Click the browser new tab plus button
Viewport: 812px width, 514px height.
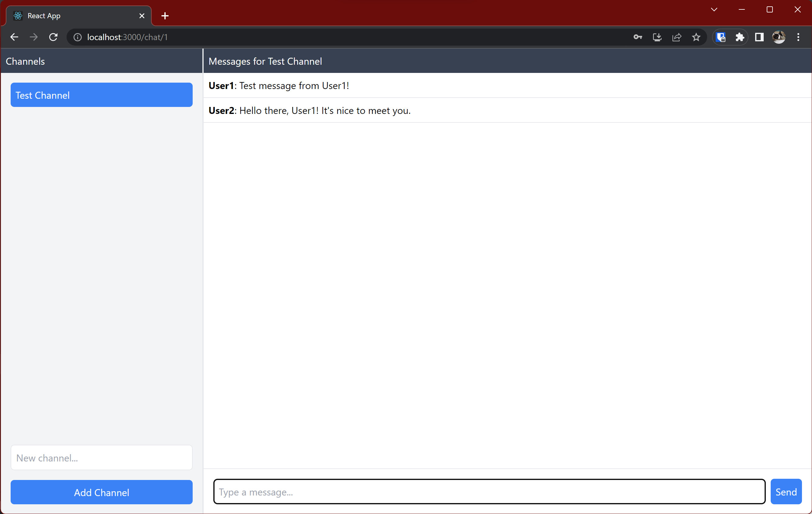[164, 16]
